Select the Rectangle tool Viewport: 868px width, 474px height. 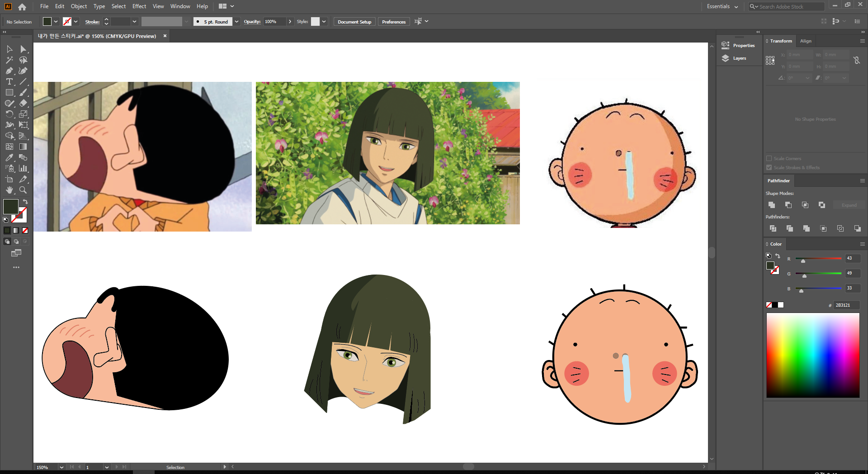pyautogui.click(x=9, y=92)
